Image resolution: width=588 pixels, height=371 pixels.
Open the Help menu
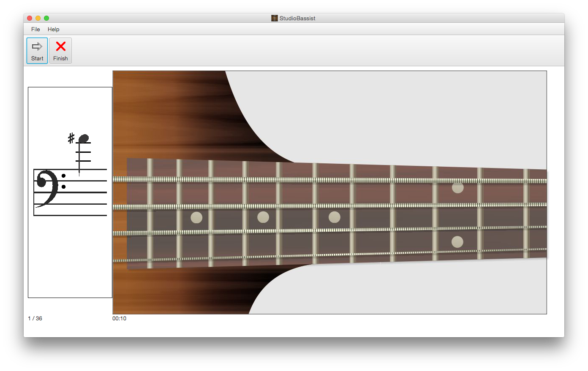pos(54,29)
